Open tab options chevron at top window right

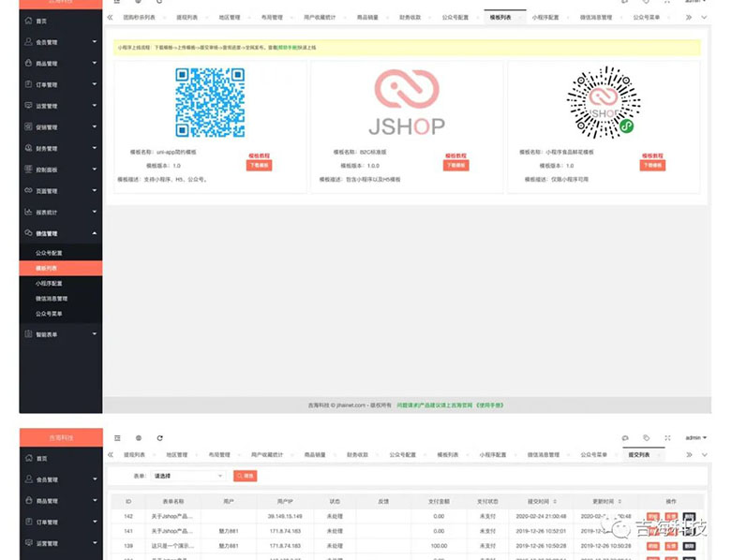[x=704, y=17]
